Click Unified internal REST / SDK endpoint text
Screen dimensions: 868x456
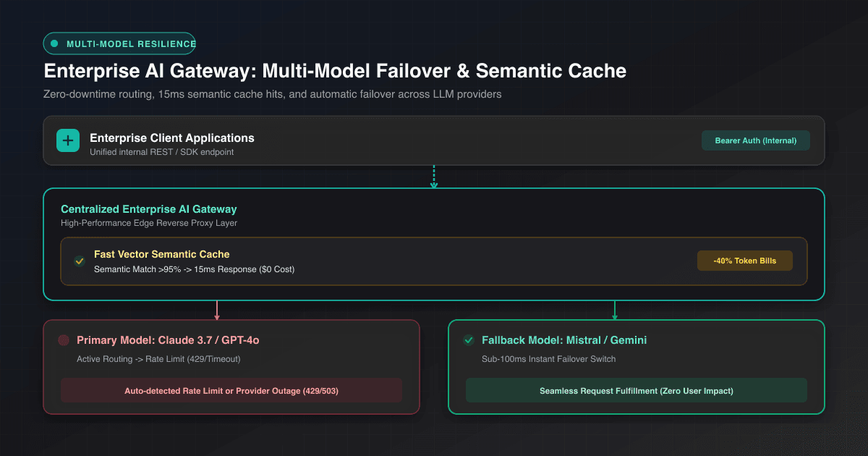(x=161, y=152)
